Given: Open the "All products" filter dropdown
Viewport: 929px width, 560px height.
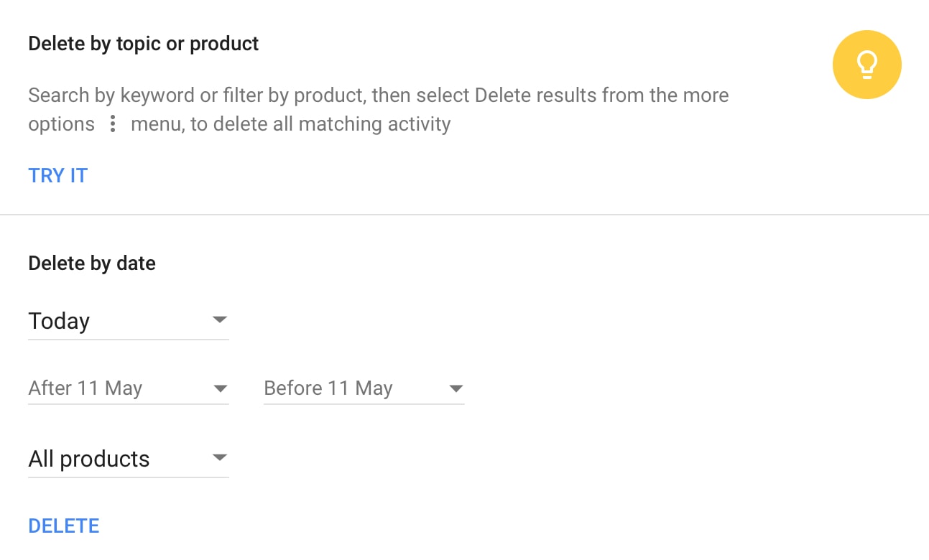Looking at the screenshot, I should [128, 459].
